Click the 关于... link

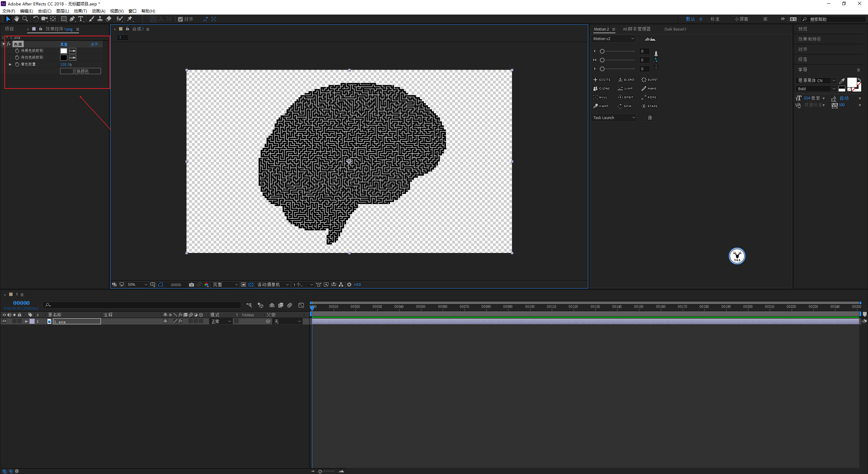click(x=96, y=44)
